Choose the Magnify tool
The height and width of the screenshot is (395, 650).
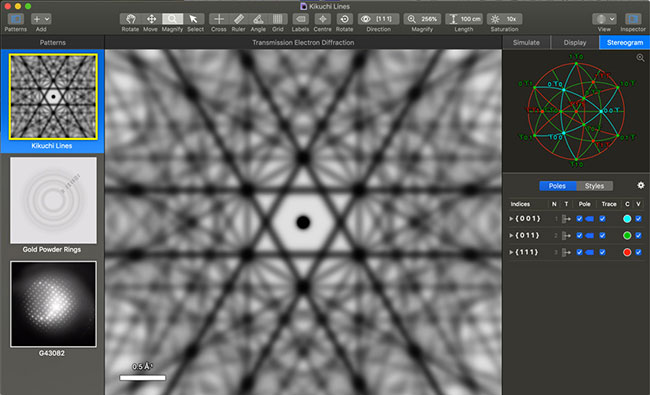[172, 19]
